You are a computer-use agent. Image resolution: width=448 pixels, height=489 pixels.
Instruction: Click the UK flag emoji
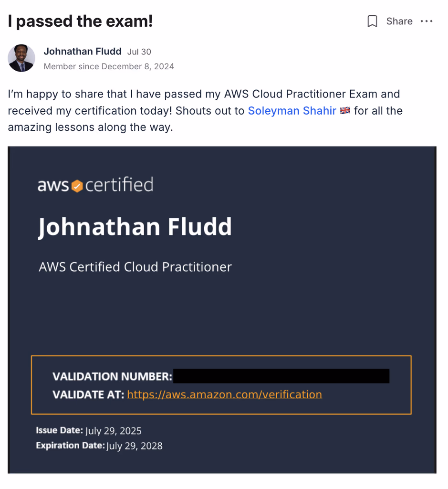click(345, 111)
